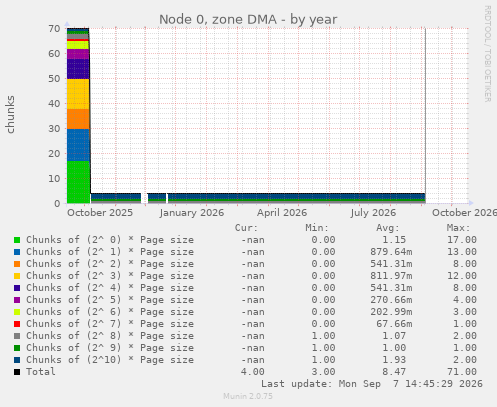The width and height of the screenshot is (497, 407).
Task: Click the y-axis value 40
Action: pos(54,104)
